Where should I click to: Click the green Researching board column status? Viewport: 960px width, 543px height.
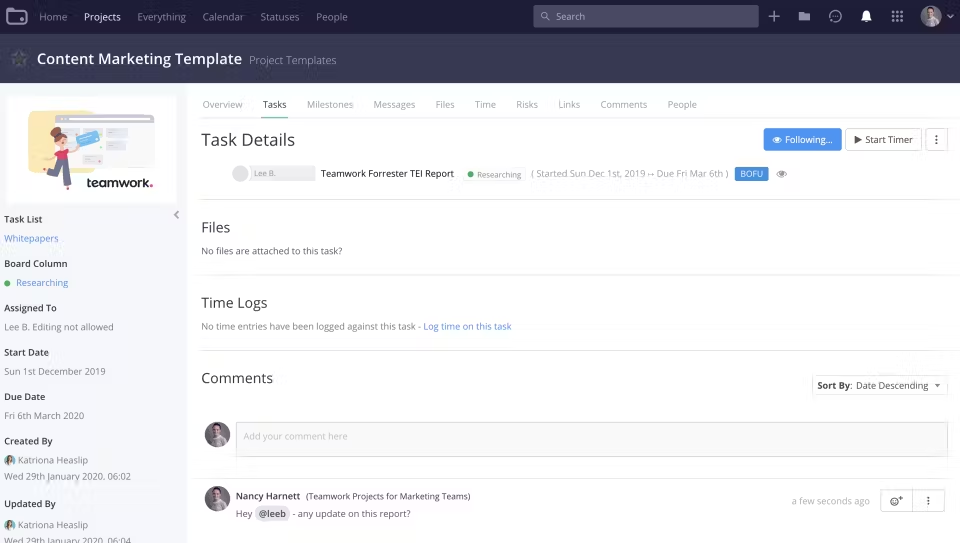point(41,283)
